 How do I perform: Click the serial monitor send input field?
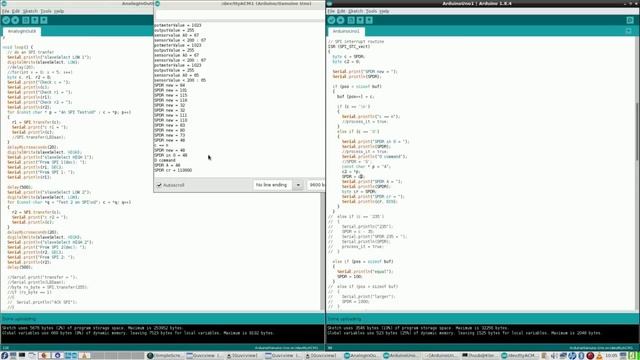click(x=239, y=15)
